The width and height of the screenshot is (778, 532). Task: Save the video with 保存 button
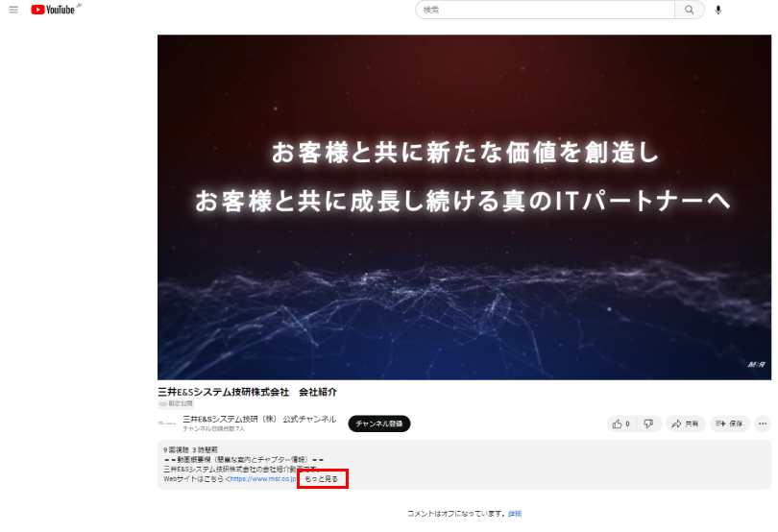coord(729,423)
